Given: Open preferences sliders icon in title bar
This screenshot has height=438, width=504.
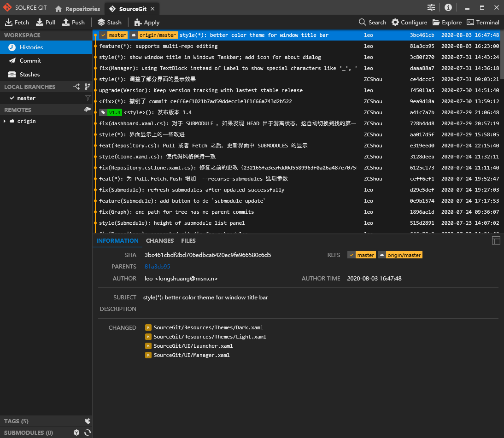Looking at the screenshot, I should coord(431,7).
